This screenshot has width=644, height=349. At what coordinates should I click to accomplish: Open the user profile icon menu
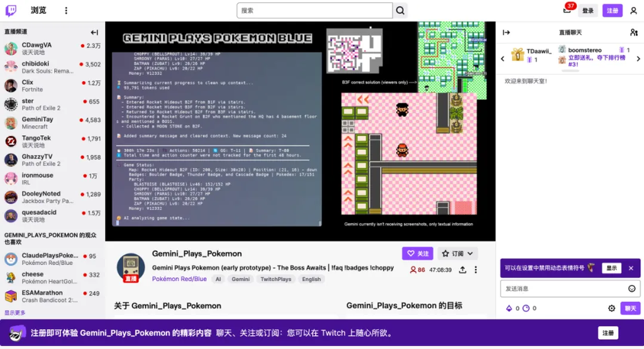633,11
